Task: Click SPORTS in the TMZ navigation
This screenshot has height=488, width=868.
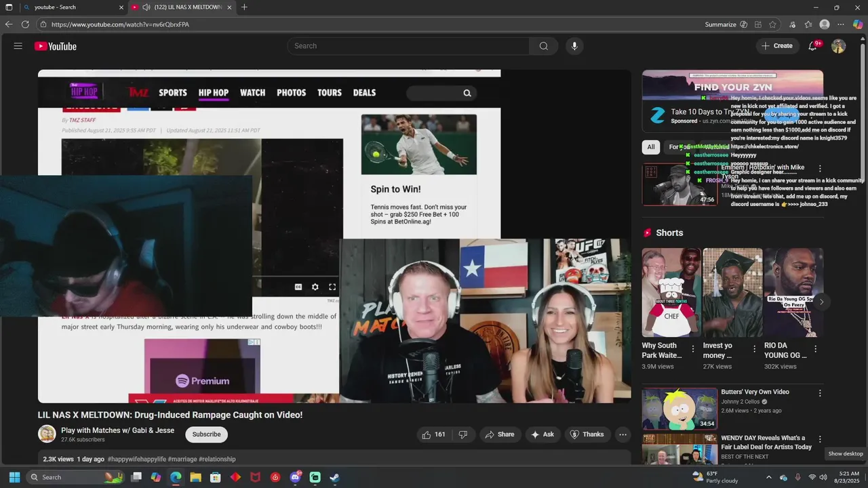Action: (173, 93)
